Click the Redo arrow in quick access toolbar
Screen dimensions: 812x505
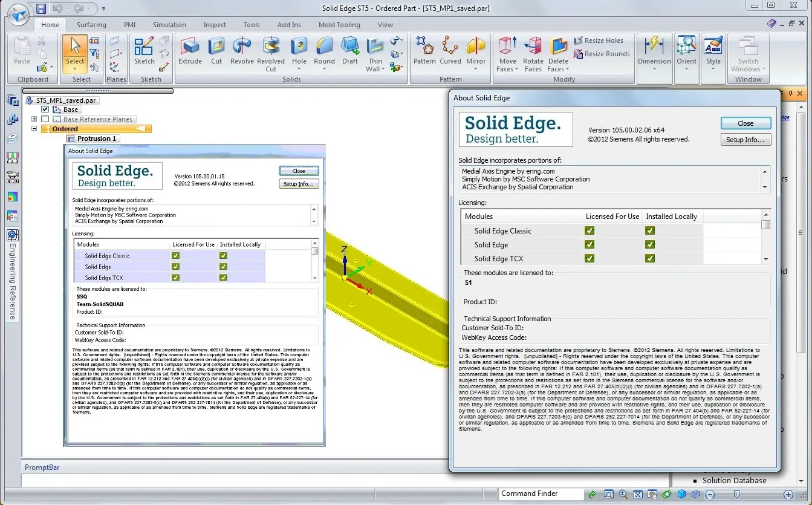pyautogui.click(x=78, y=8)
